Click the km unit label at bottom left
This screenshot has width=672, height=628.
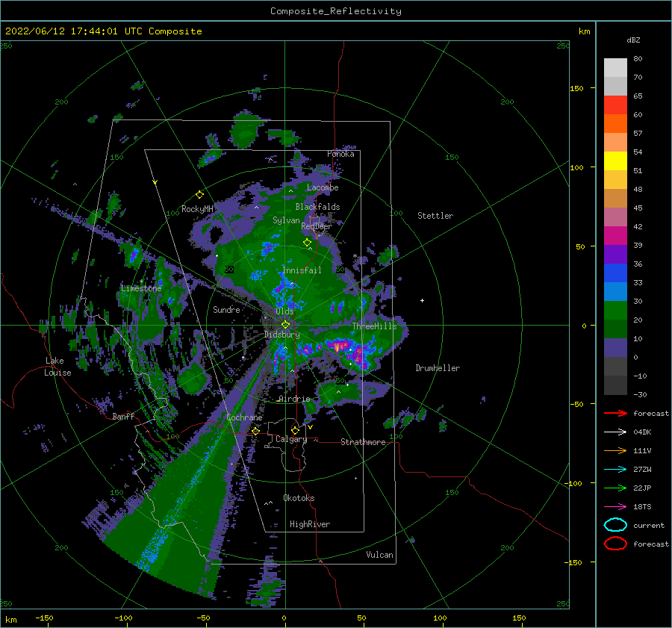(10, 620)
